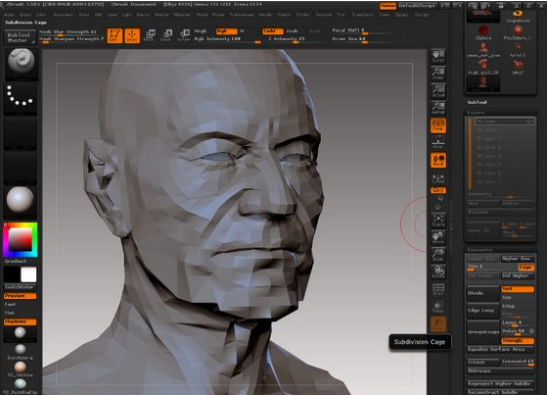
Task: Toggle the Smt option beside Divide
Action: coord(518,289)
